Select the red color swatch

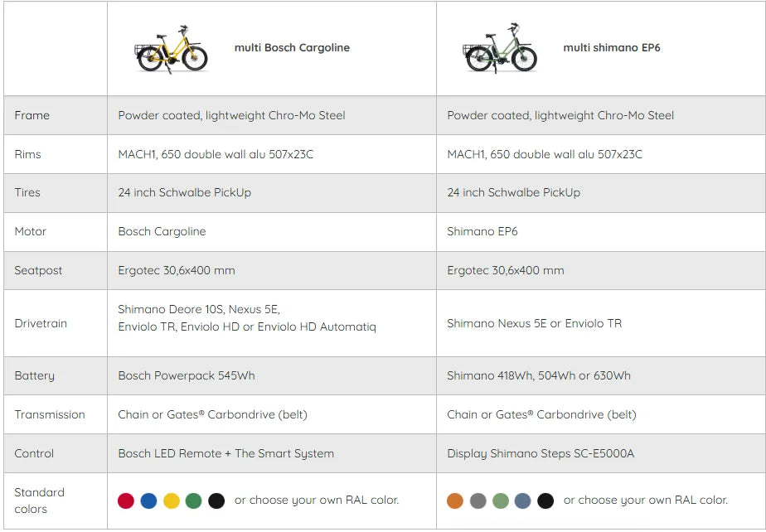pos(126,501)
